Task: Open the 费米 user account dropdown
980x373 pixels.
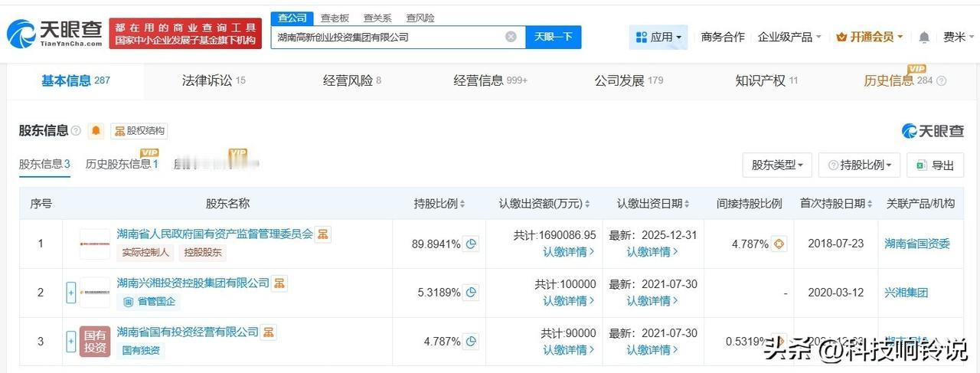Action: point(959,37)
